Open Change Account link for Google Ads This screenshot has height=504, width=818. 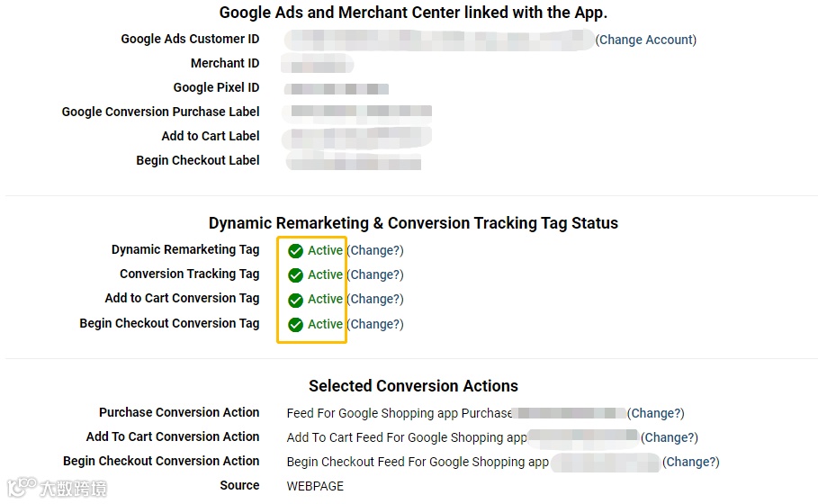tap(646, 40)
